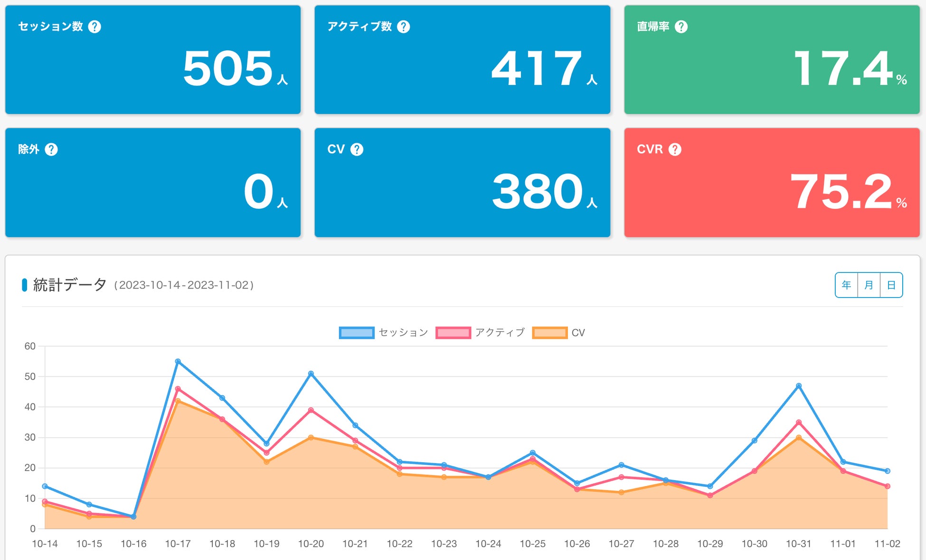Switch chart to monthly 月 view
This screenshot has height=560, width=926.
869,285
